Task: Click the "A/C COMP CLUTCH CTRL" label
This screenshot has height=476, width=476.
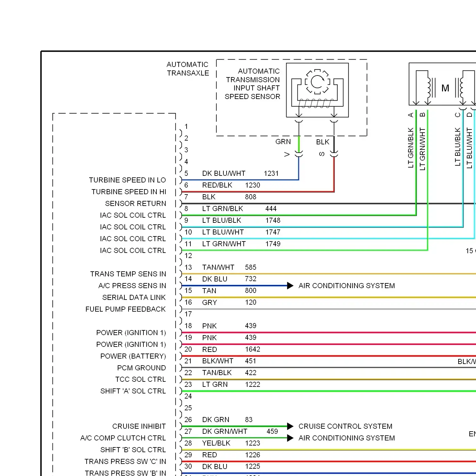Action: point(123,438)
